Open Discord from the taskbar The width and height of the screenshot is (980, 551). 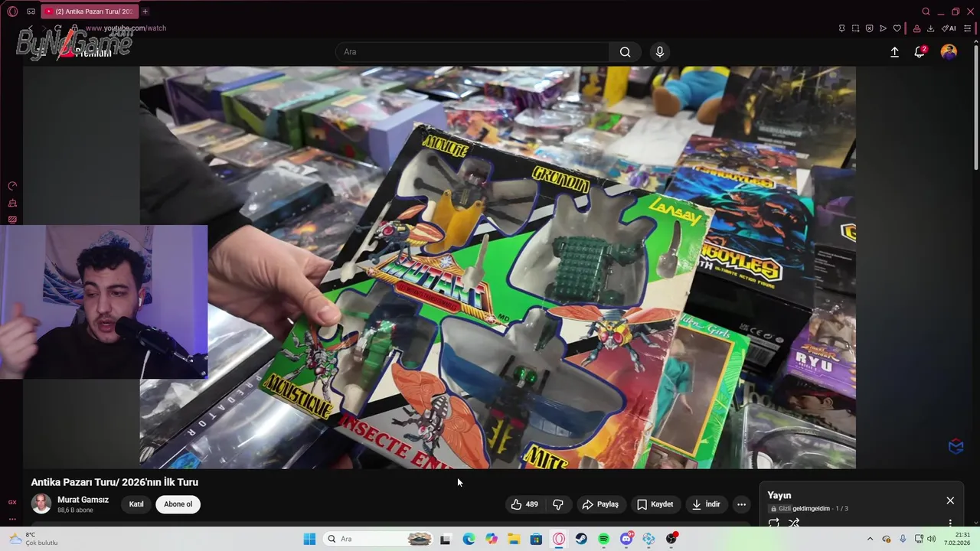point(626,539)
